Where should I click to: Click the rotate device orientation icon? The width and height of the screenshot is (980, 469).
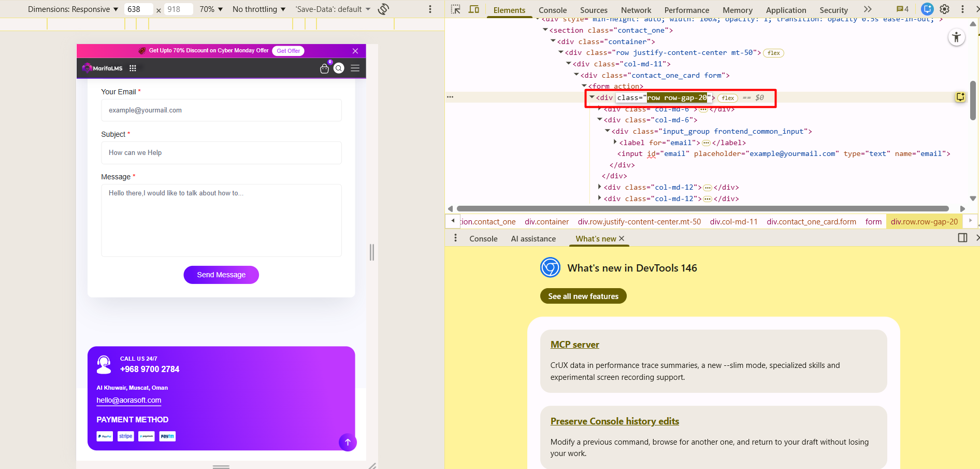pyautogui.click(x=383, y=9)
